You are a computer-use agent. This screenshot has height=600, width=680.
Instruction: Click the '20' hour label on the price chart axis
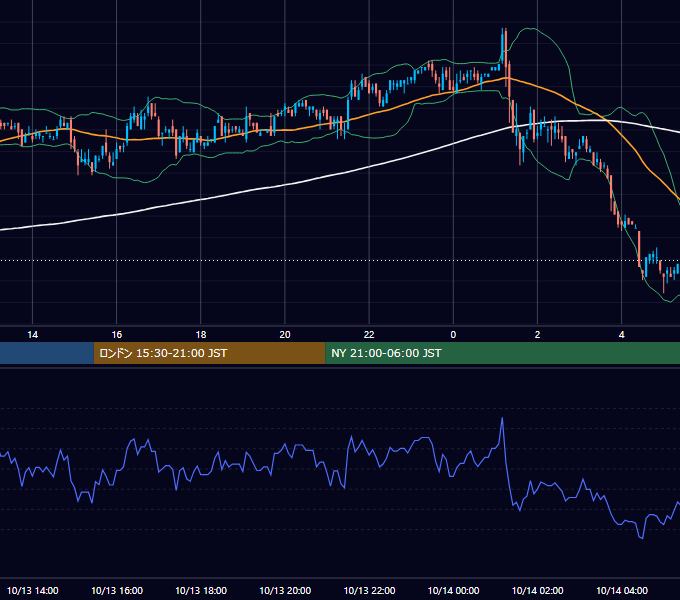tap(285, 335)
